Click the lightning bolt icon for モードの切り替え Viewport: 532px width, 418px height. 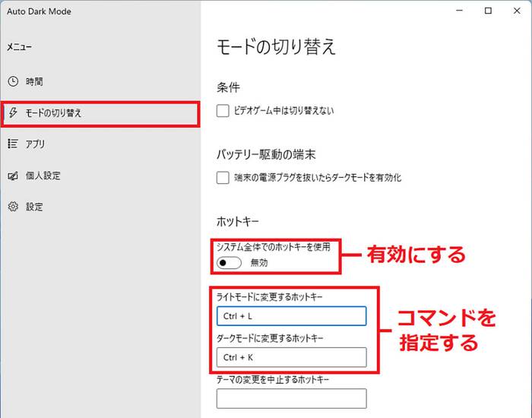pos(13,112)
